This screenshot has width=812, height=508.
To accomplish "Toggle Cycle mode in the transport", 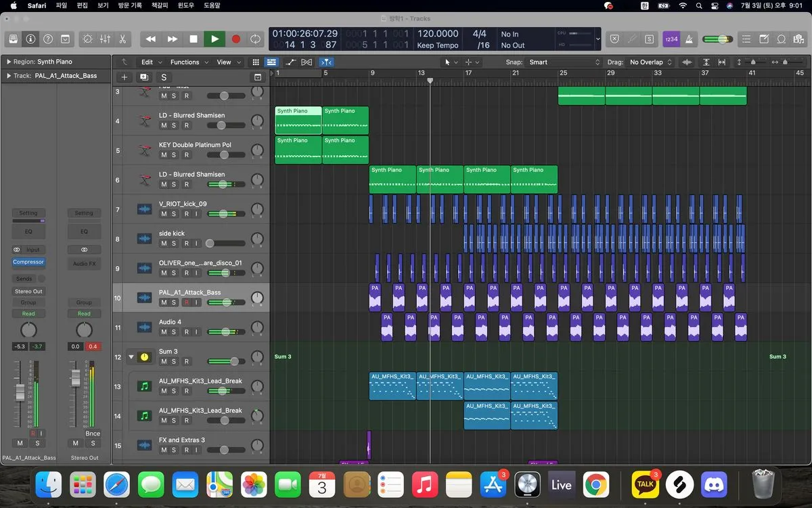I will click(255, 39).
